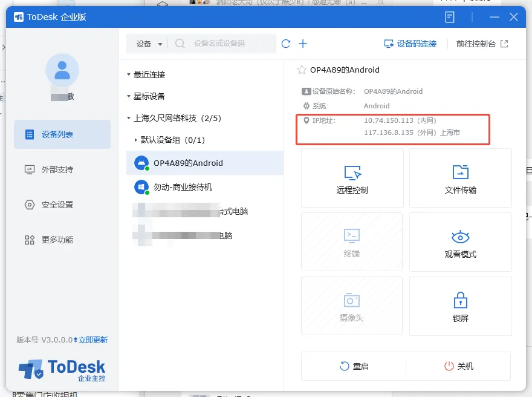Screen dimensions: 532x397
Task: Start 远程控制 remote control
Action: [352, 178]
